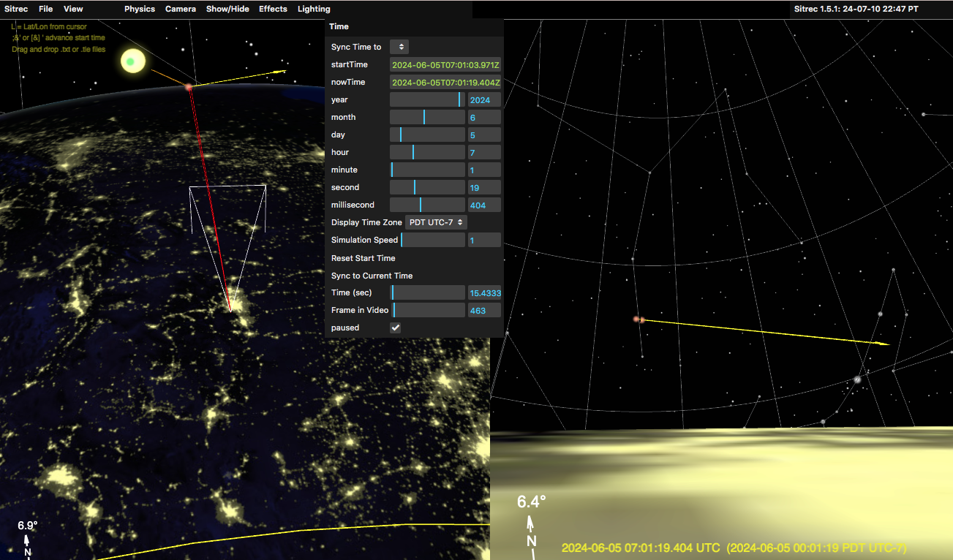
Task: Open the Camera menu
Action: pyautogui.click(x=181, y=9)
